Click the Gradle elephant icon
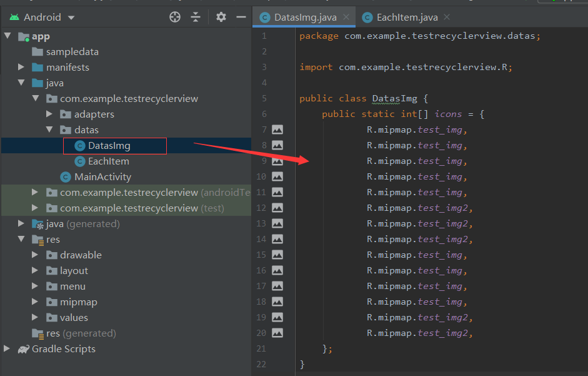588x376 pixels. click(x=23, y=349)
